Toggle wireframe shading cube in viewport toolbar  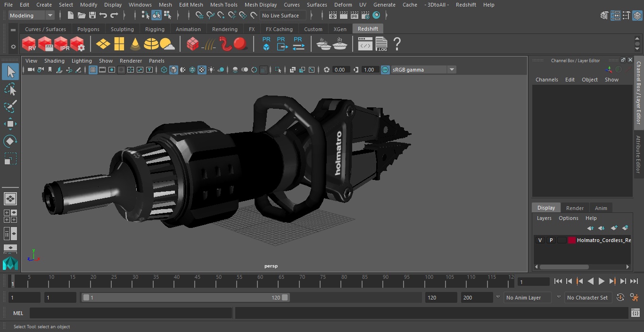click(x=164, y=70)
